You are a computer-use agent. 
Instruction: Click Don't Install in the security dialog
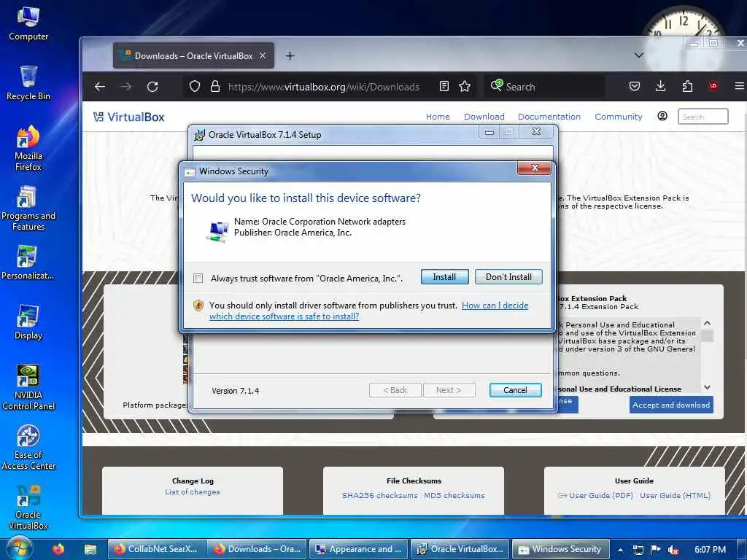[508, 276]
